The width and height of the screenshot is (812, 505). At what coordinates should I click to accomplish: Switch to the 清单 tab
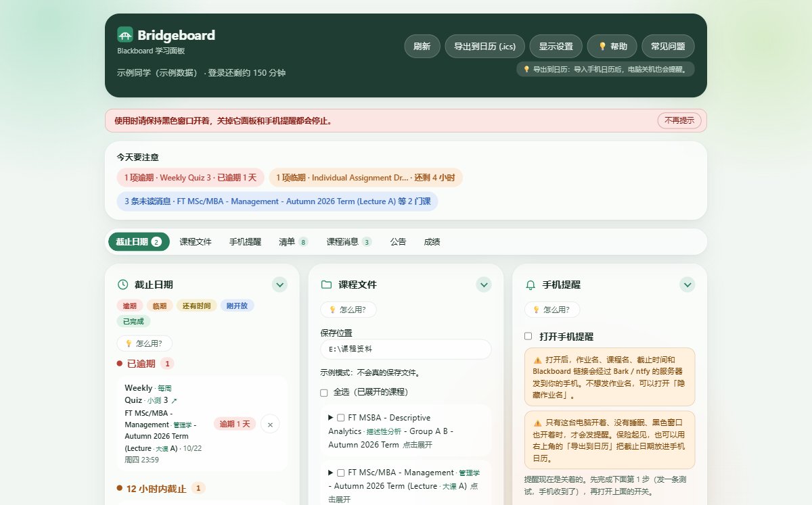[x=293, y=241]
